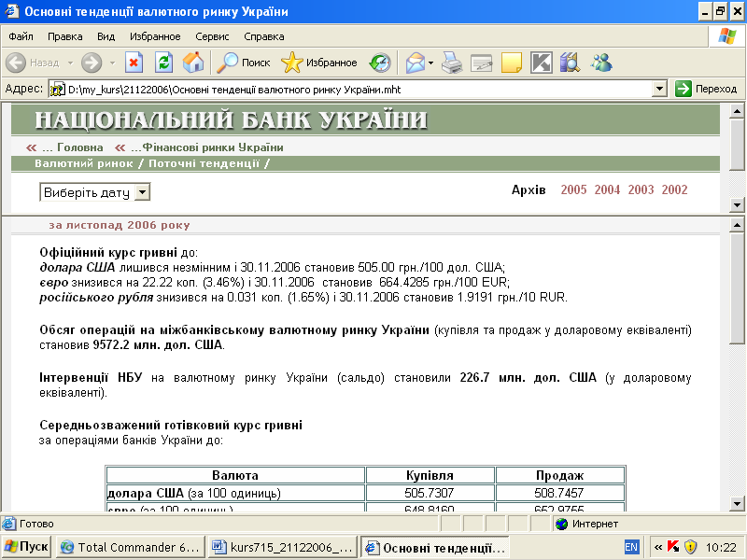Screen dimensions: 747x560
Task: Open the Сервис menu
Action: coord(212,36)
